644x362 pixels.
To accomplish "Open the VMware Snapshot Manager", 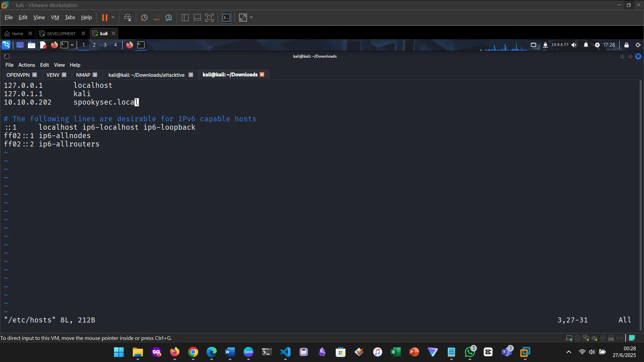I will tap(169, 17).
